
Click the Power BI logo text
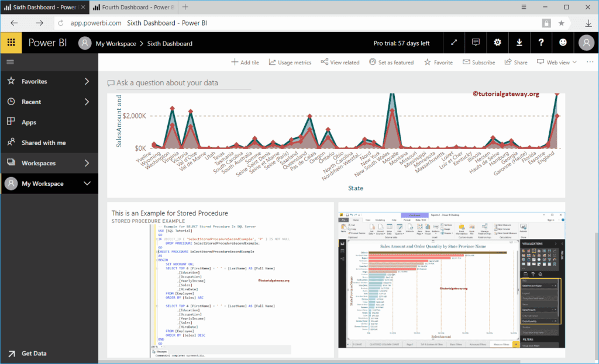coord(48,43)
